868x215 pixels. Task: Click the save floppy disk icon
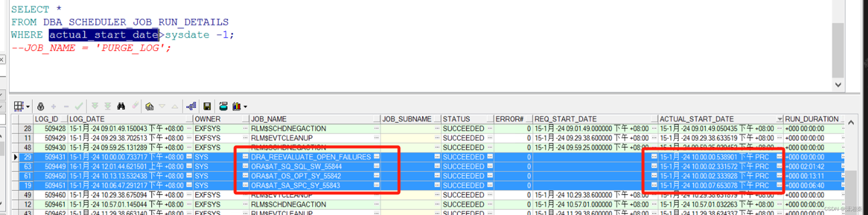pos(207,107)
